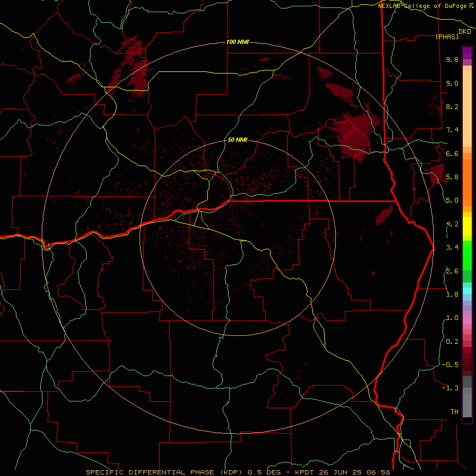Click the cyan segment of the color bar
Image resolution: width=476 pixels, height=476 pixels.
click(x=467, y=290)
